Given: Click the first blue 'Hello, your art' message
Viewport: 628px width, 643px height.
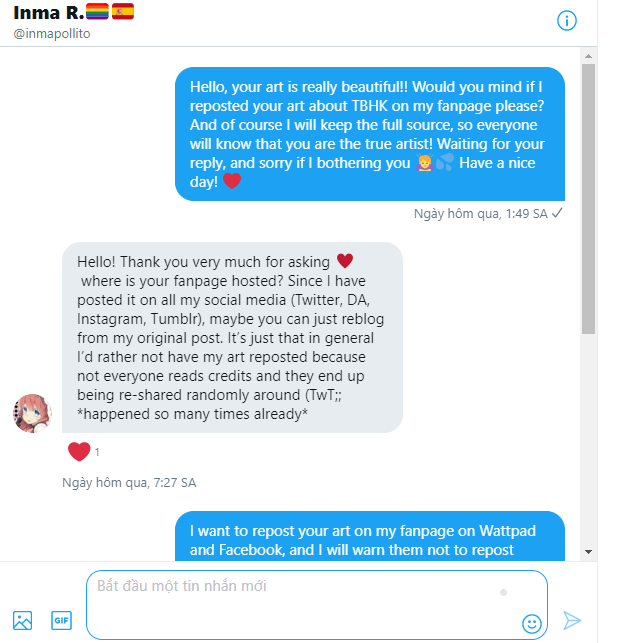Looking at the screenshot, I should [x=370, y=134].
